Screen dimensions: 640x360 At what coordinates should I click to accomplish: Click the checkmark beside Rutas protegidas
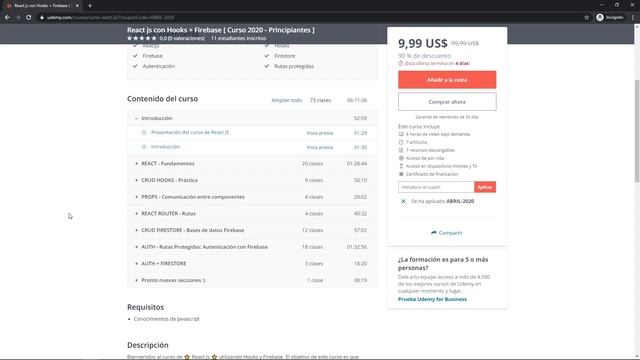[267, 66]
